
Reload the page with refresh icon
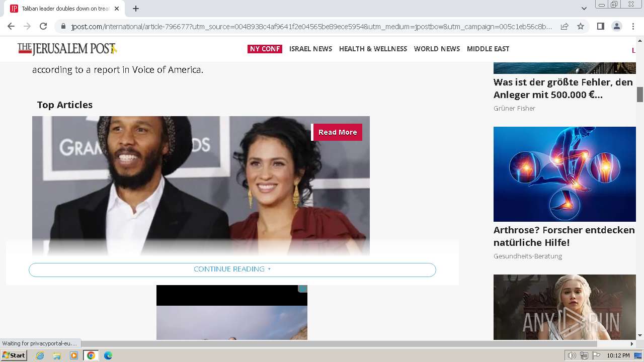click(x=43, y=26)
